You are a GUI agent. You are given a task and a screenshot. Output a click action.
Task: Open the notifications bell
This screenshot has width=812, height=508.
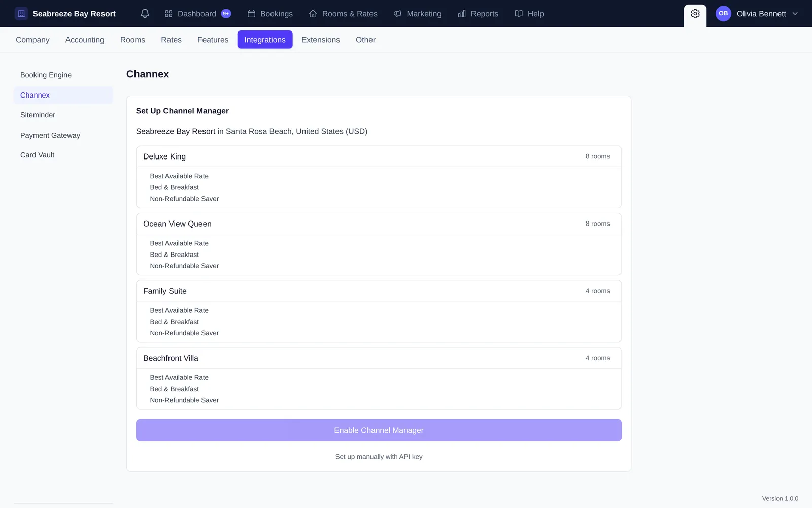click(145, 14)
